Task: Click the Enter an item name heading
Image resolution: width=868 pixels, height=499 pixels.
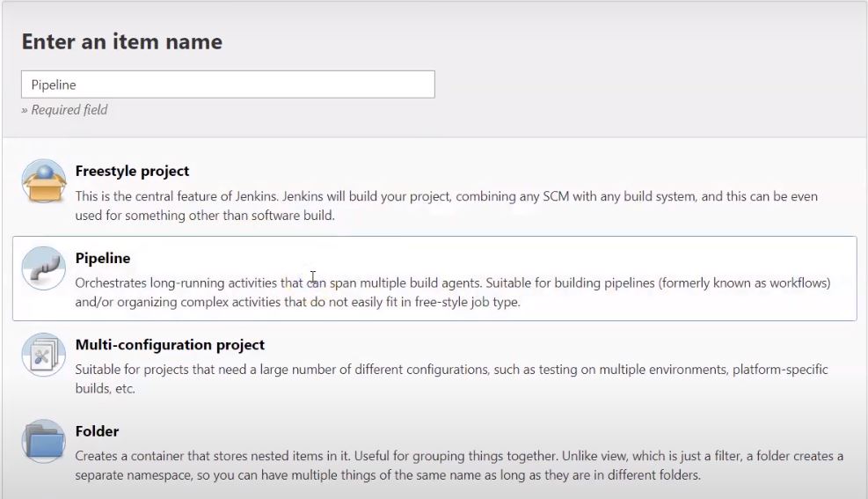Action: click(x=121, y=41)
